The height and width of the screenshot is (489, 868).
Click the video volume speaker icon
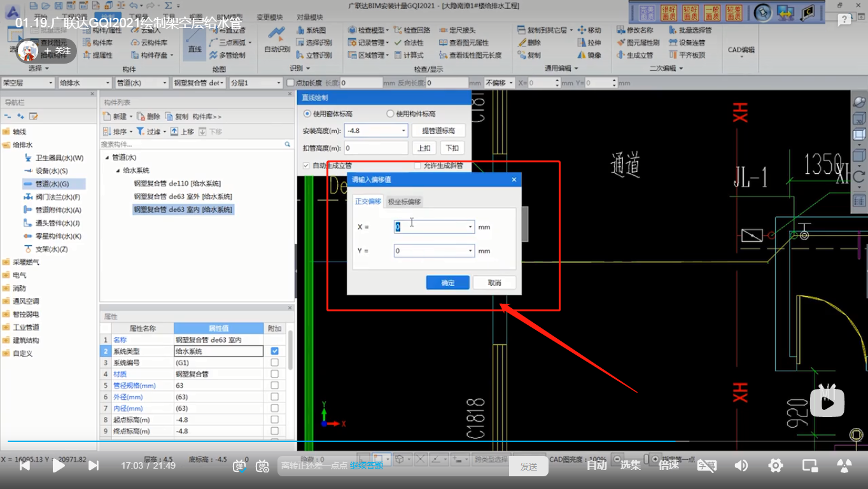coord(741,465)
